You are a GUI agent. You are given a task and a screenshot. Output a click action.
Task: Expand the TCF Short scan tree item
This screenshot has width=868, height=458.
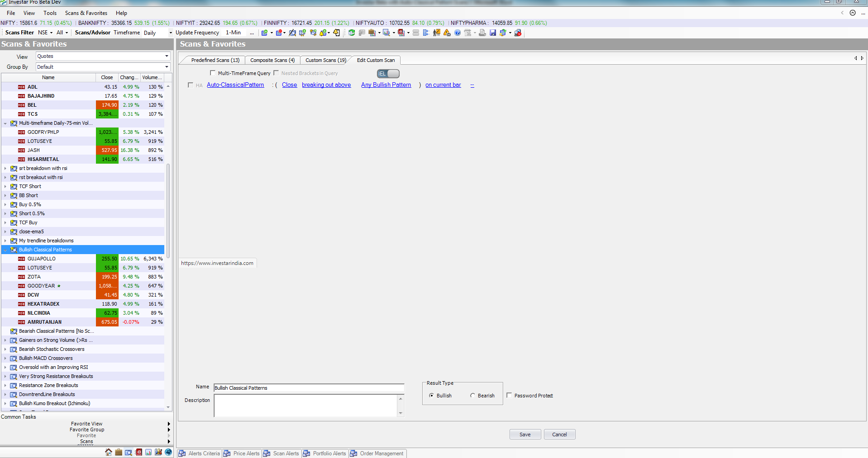click(5, 186)
